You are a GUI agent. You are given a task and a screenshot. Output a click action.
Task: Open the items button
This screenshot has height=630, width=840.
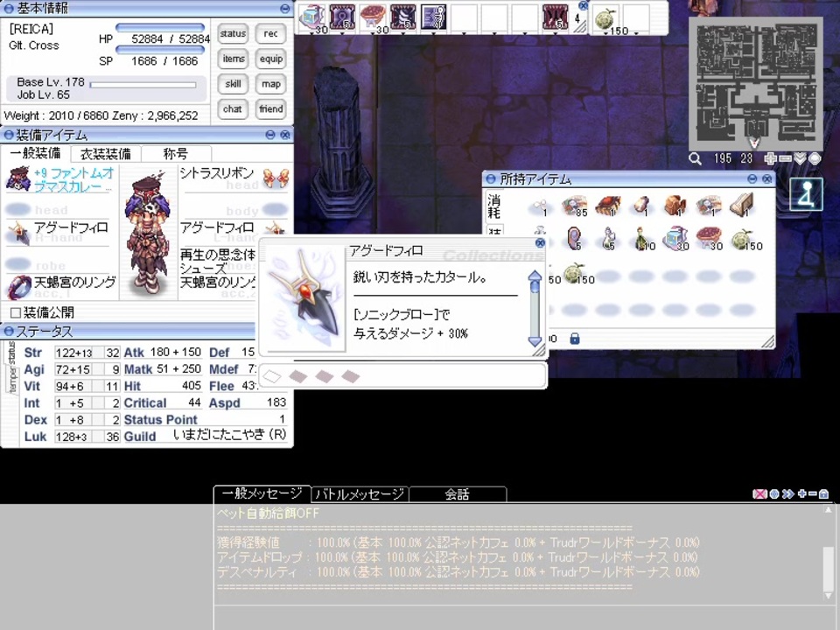pos(233,59)
